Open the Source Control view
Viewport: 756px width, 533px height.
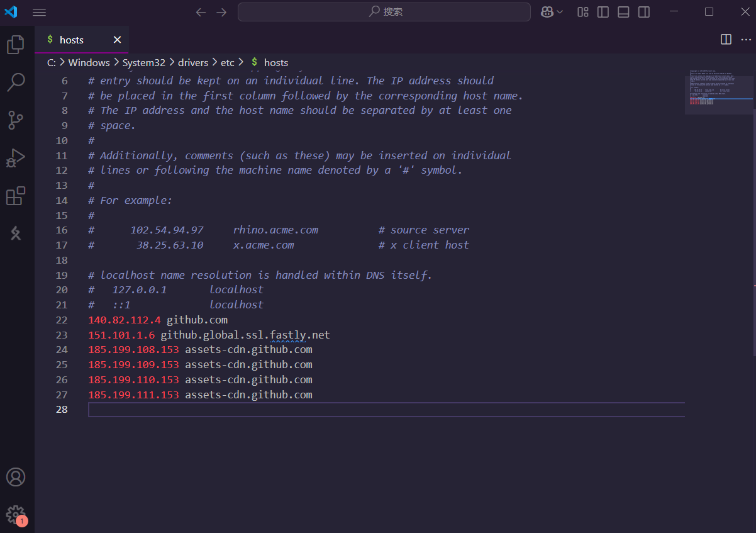[16, 120]
